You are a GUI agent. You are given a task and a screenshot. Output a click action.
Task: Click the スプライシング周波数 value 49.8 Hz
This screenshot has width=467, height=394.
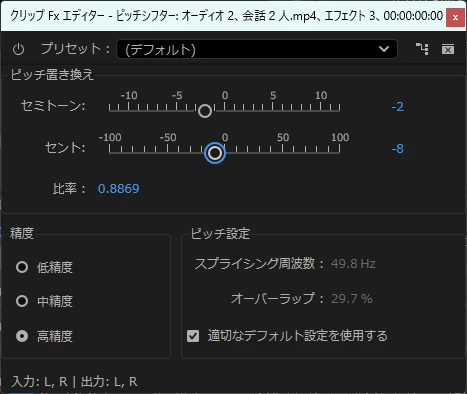(x=353, y=264)
